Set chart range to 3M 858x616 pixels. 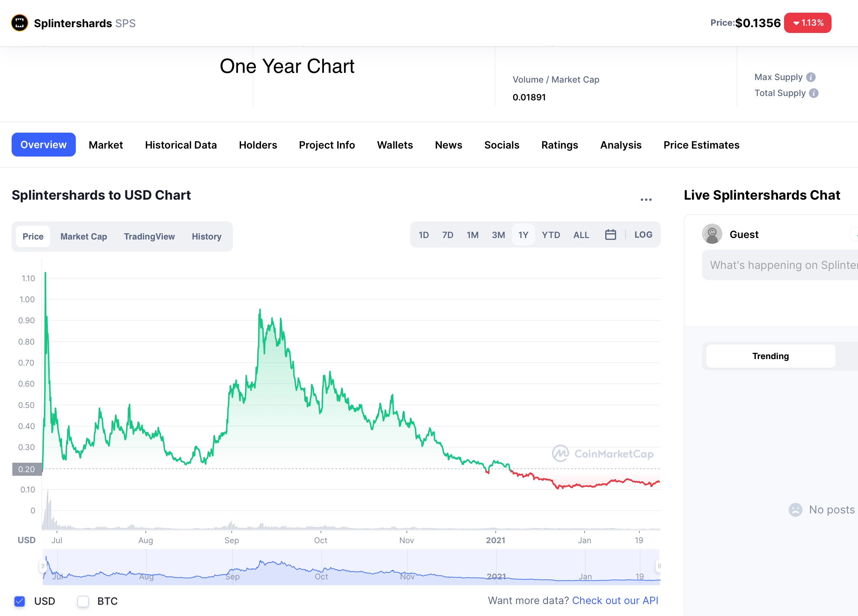(498, 235)
